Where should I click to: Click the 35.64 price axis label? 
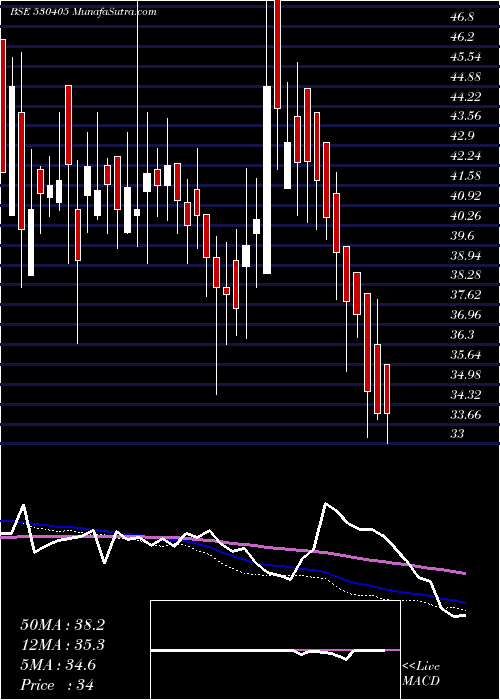click(x=466, y=355)
